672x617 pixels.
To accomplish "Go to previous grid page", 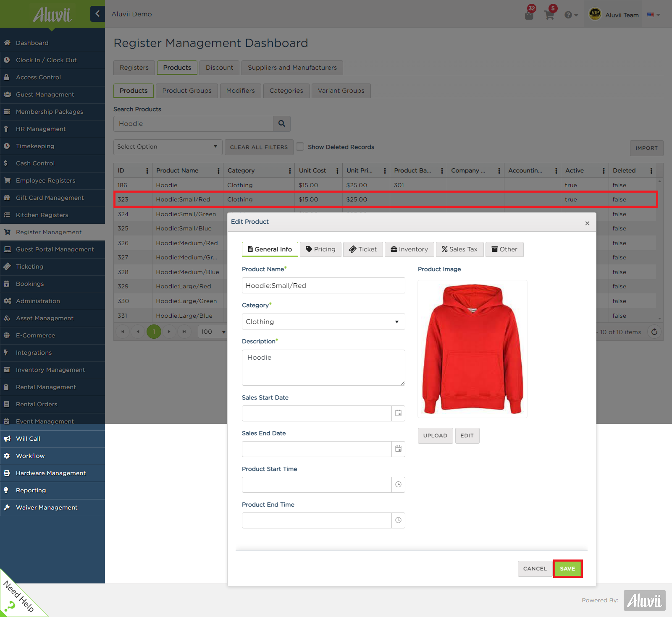I will tap(138, 332).
